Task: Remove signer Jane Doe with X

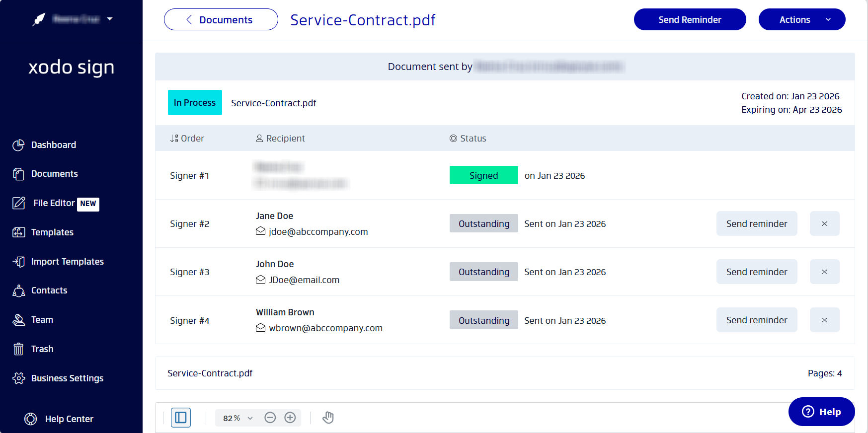Action: tap(825, 223)
